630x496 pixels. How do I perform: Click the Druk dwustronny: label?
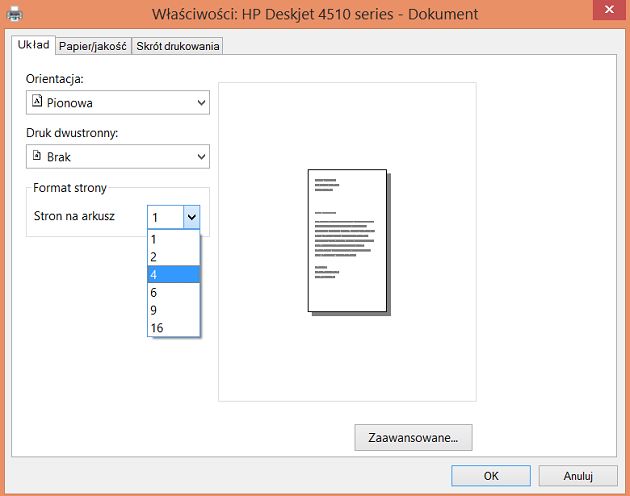tap(72, 133)
